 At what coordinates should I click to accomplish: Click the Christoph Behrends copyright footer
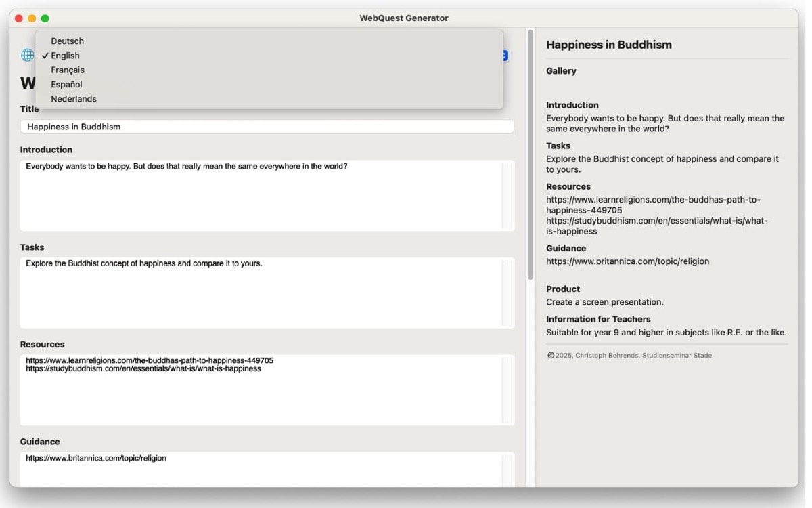tap(629, 356)
